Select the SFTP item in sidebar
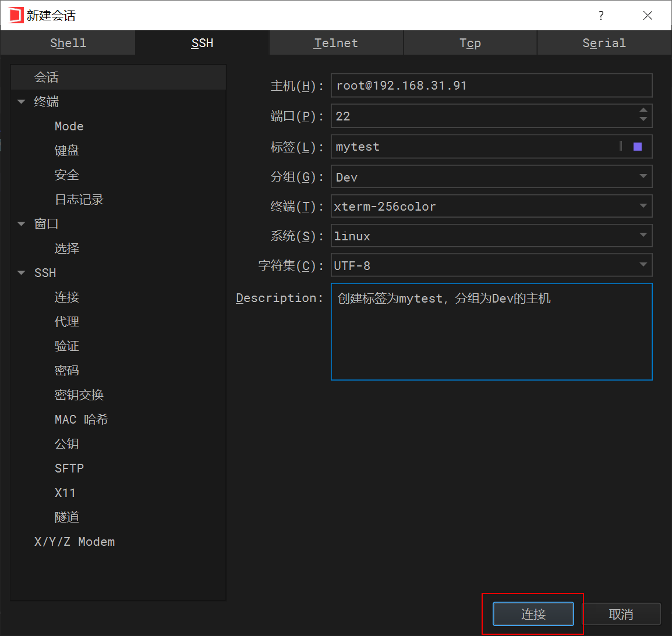 pyautogui.click(x=69, y=468)
